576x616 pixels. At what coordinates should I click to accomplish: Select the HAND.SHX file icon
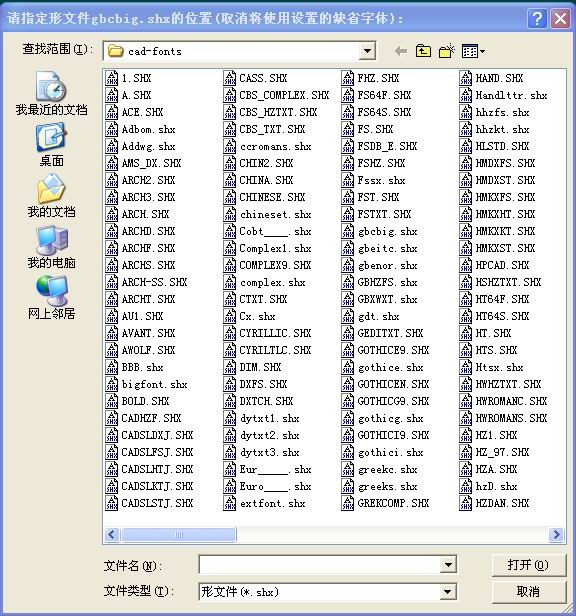[x=466, y=78]
